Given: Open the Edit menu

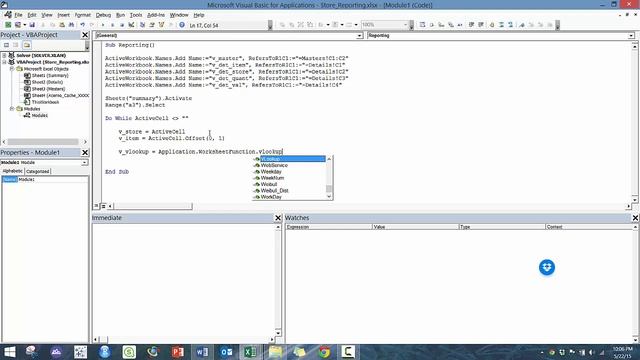Looking at the screenshot, I should [x=32, y=15].
